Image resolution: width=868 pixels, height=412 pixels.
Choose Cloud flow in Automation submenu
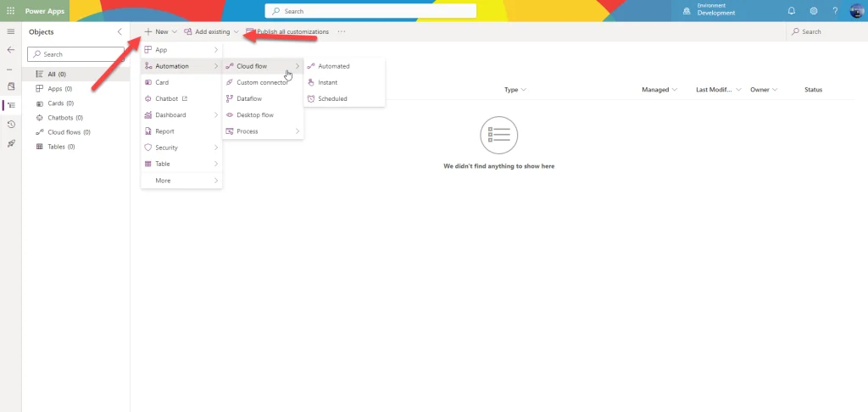coord(263,66)
